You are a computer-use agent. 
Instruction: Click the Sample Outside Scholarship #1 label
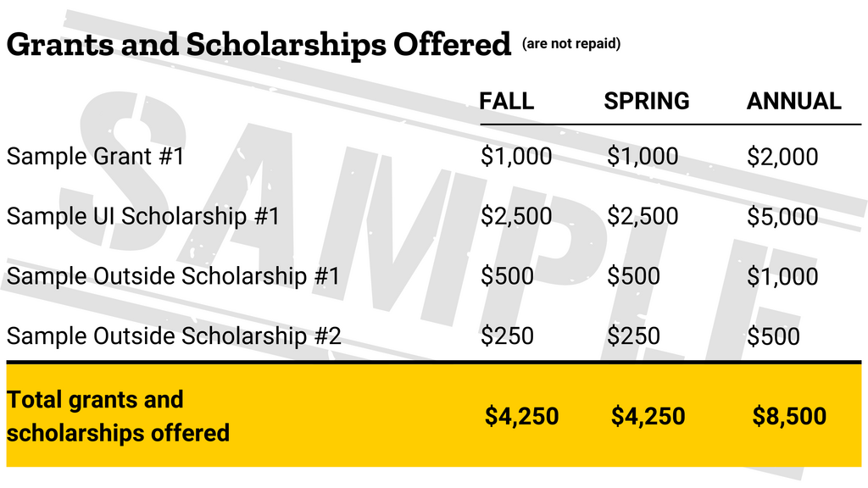coord(173,276)
